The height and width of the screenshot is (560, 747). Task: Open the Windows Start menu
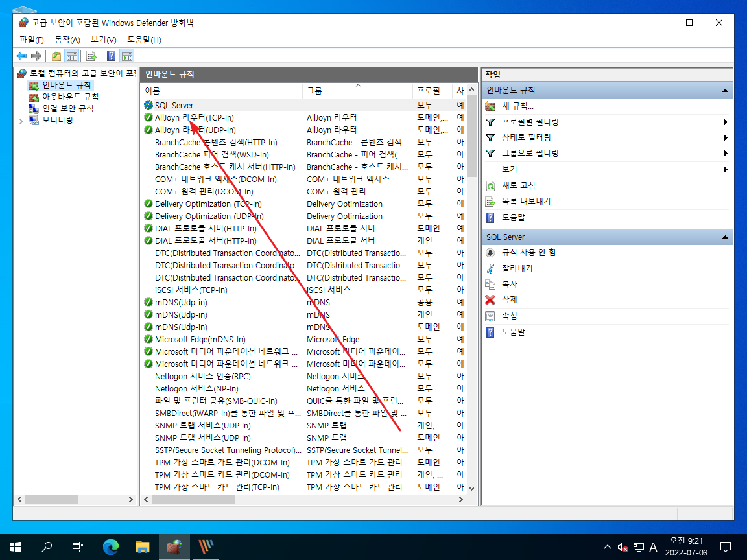(x=16, y=546)
